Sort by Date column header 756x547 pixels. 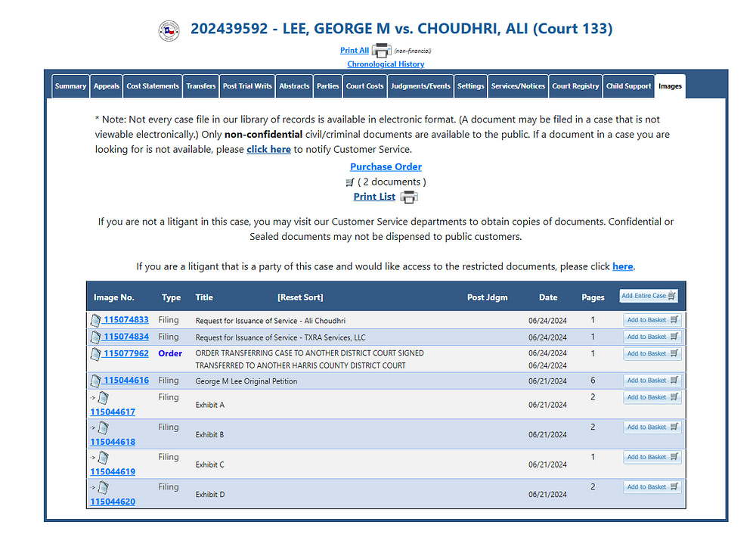point(548,297)
